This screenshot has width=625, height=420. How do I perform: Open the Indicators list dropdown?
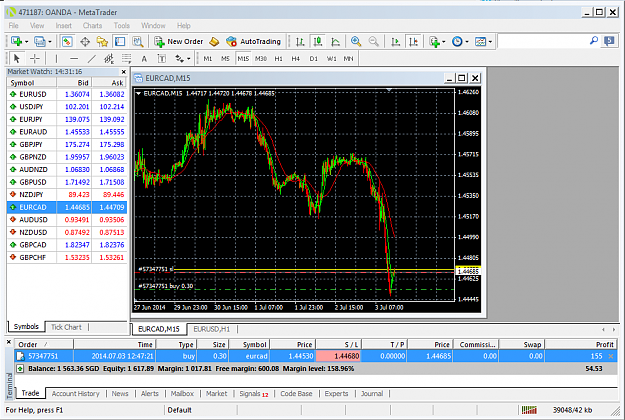(437, 41)
